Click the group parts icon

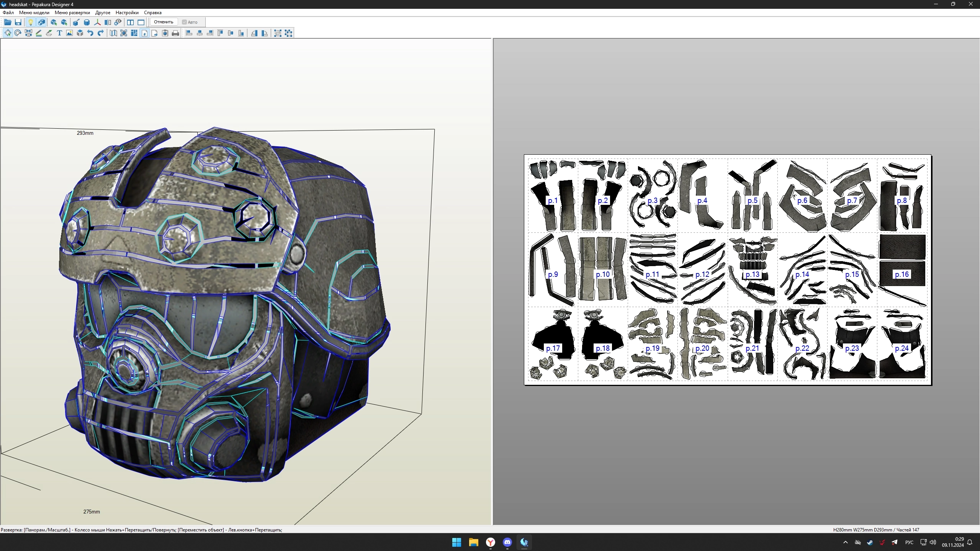click(x=278, y=33)
